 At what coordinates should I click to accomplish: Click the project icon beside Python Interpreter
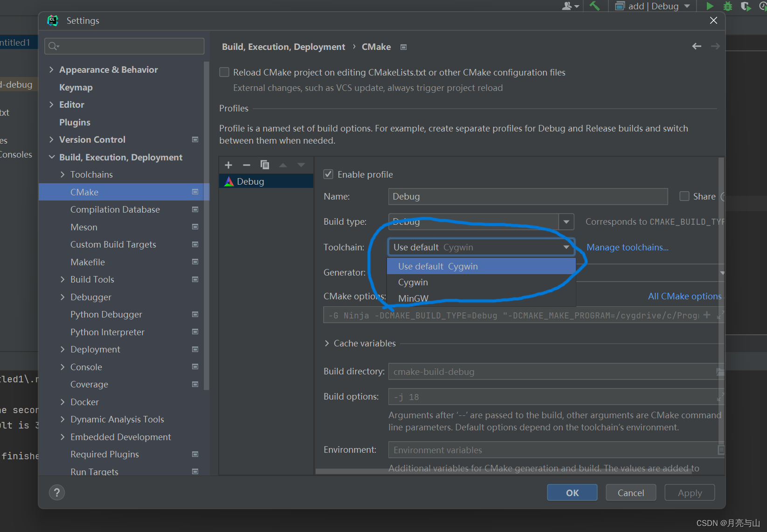[195, 332]
